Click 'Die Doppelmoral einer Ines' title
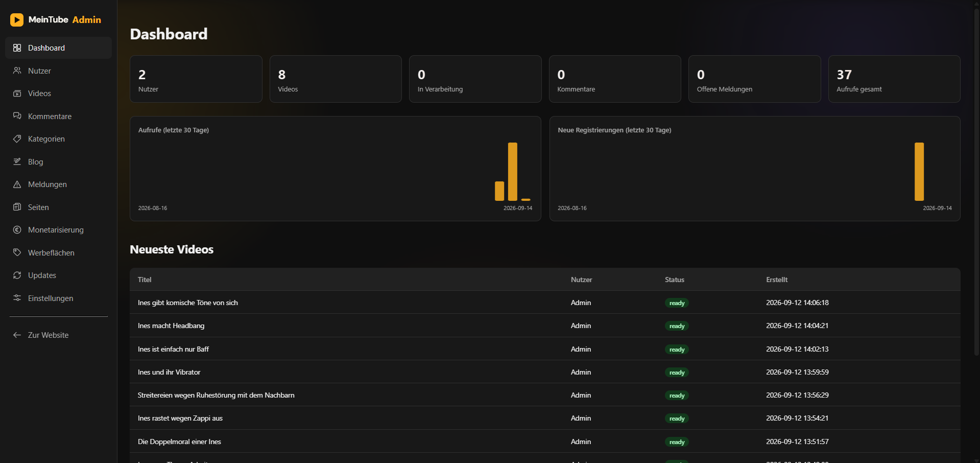This screenshot has height=463, width=980. pyautogui.click(x=179, y=442)
